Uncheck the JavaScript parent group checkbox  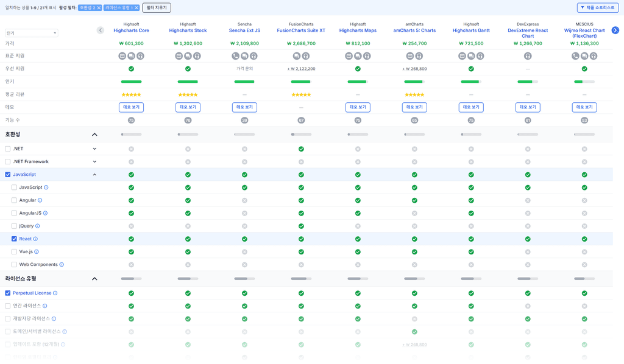(7, 175)
